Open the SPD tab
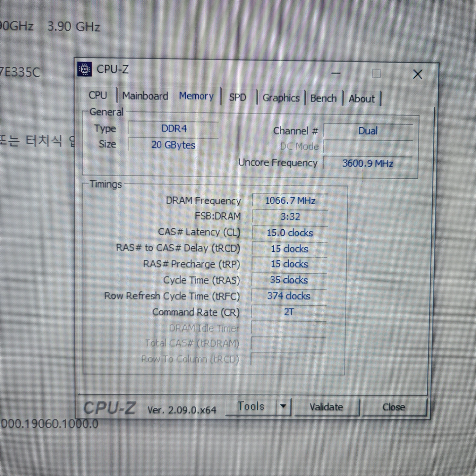The image size is (476, 476). (238, 97)
